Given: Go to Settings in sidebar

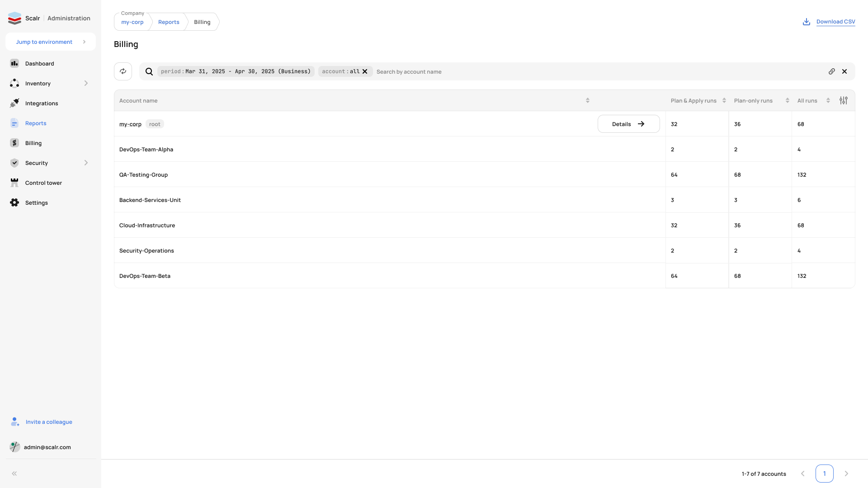Looking at the screenshot, I should pyautogui.click(x=37, y=203).
